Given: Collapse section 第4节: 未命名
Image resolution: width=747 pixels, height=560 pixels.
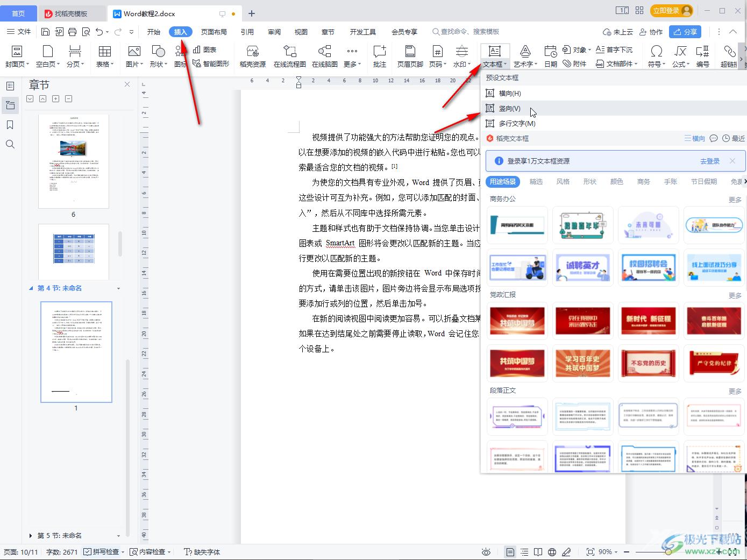Looking at the screenshot, I should 31,288.
